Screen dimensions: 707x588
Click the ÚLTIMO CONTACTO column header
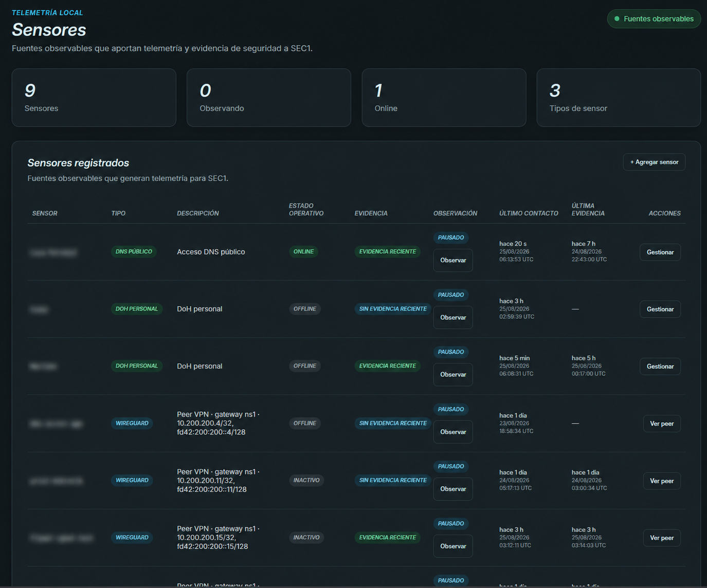pos(529,213)
